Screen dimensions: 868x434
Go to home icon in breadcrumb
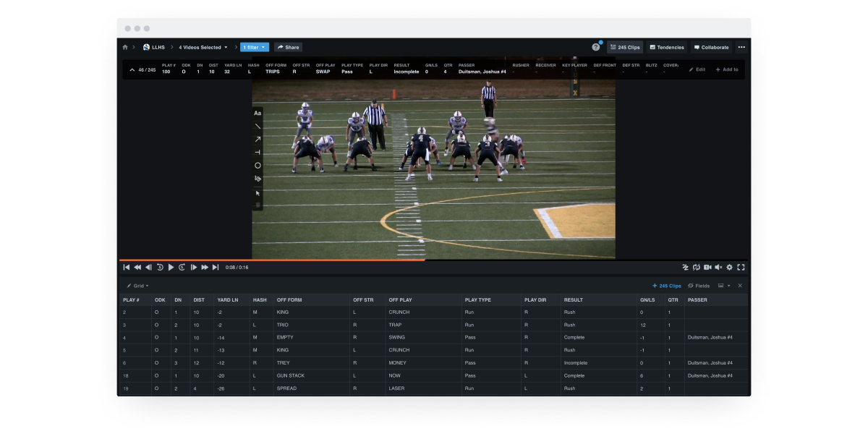pyautogui.click(x=125, y=48)
